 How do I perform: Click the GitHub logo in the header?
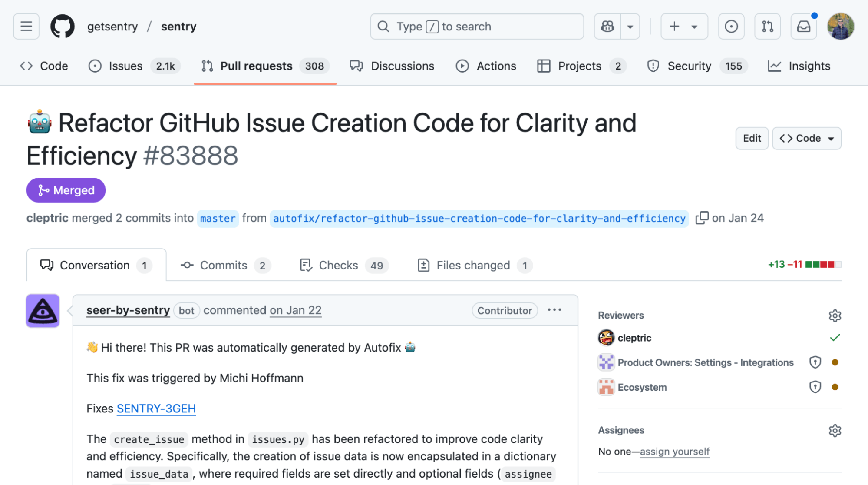pos(63,26)
